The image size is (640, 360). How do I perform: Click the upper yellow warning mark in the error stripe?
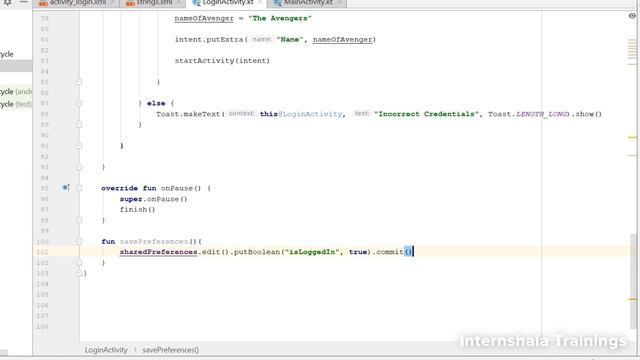(x=632, y=138)
